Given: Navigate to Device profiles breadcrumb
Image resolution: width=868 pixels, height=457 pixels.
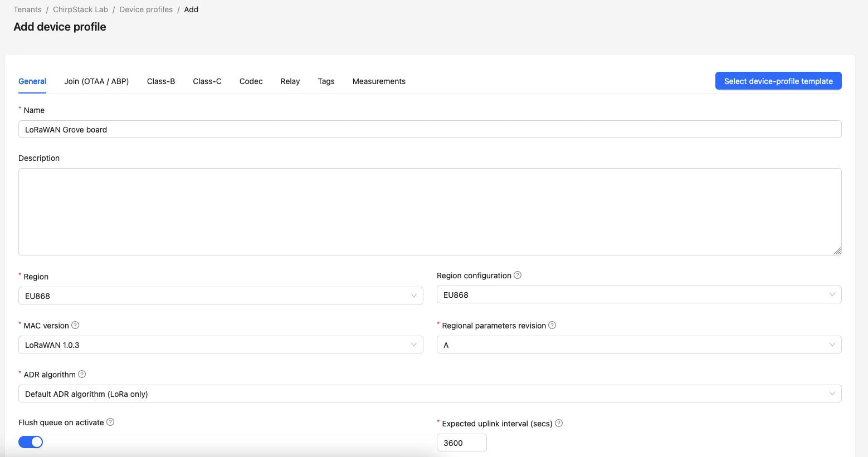Looking at the screenshot, I should pos(146,9).
